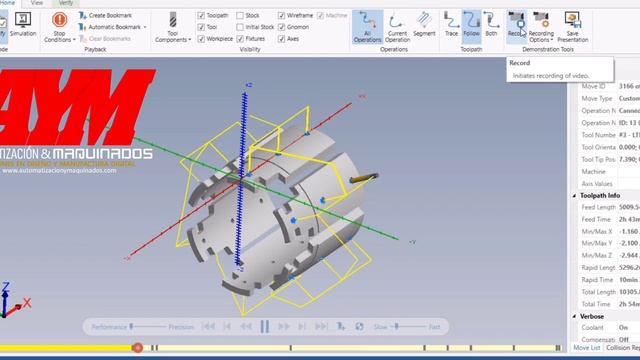Image resolution: width=640 pixels, height=360 pixels.
Task: Click bookmark icon in playback bar
Action: pyautogui.click(x=340, y=327)
